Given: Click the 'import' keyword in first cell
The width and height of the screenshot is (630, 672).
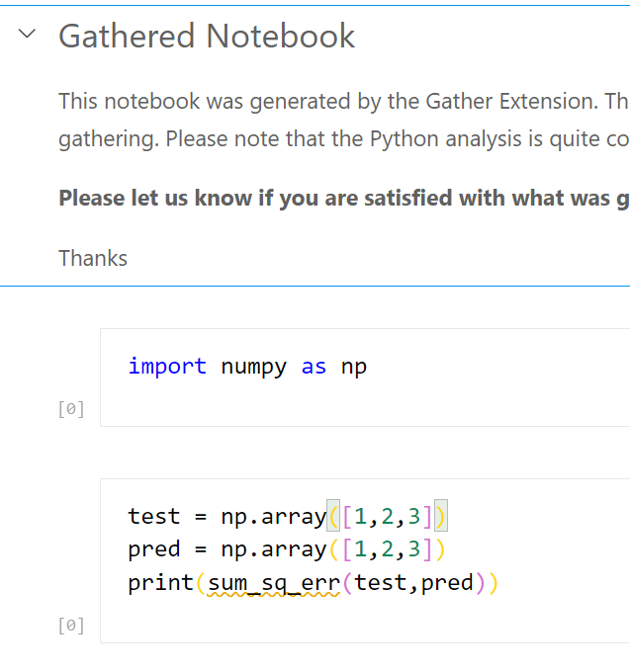Looking at the screenshot, I should [x=167, y=367].
